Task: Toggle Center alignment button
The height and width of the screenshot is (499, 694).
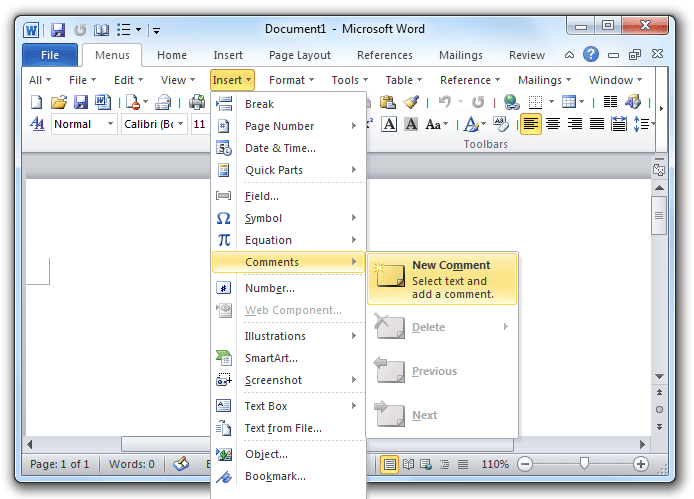Action: (x=553, y=124)
